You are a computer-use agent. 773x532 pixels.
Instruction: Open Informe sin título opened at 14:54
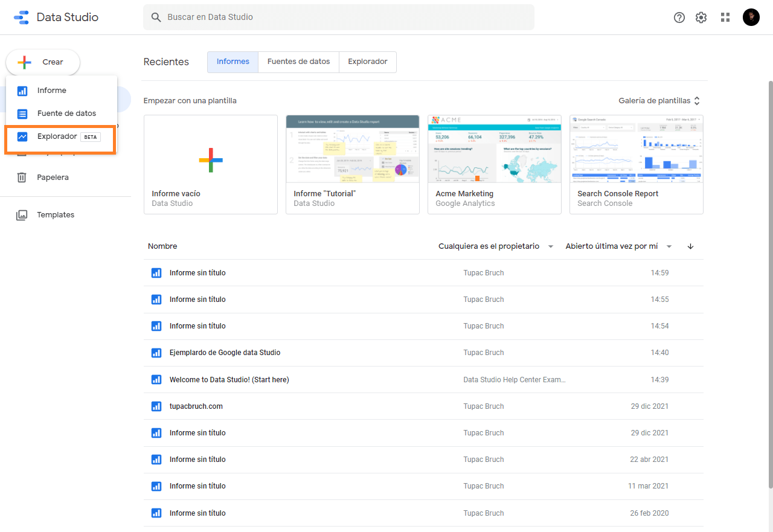197,326
